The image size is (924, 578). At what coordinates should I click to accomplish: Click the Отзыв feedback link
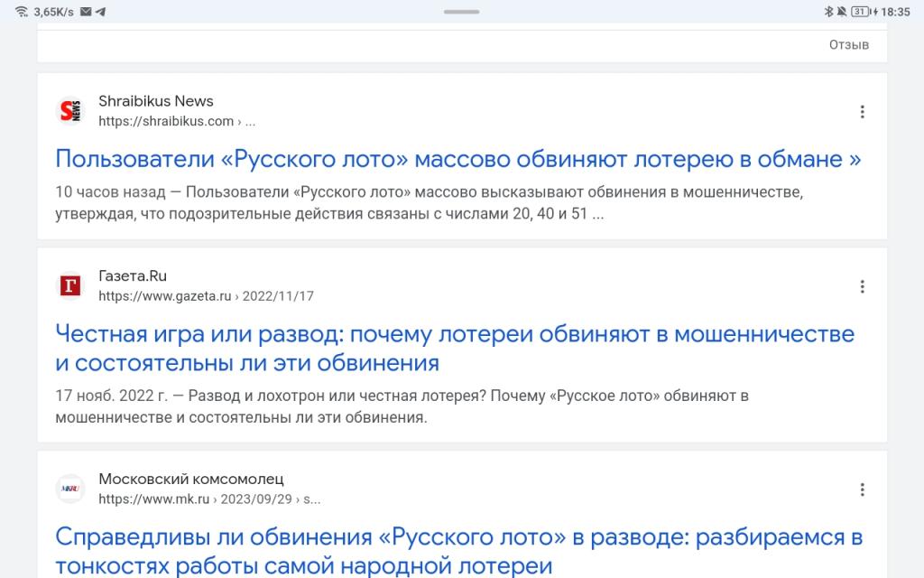pos(849,45)
